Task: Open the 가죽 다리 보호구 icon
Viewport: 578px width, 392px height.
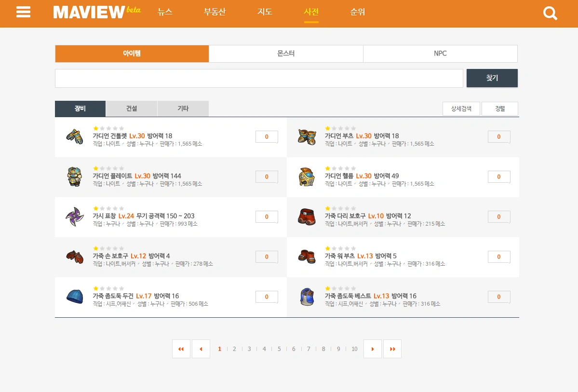Action: coord(307,217)
